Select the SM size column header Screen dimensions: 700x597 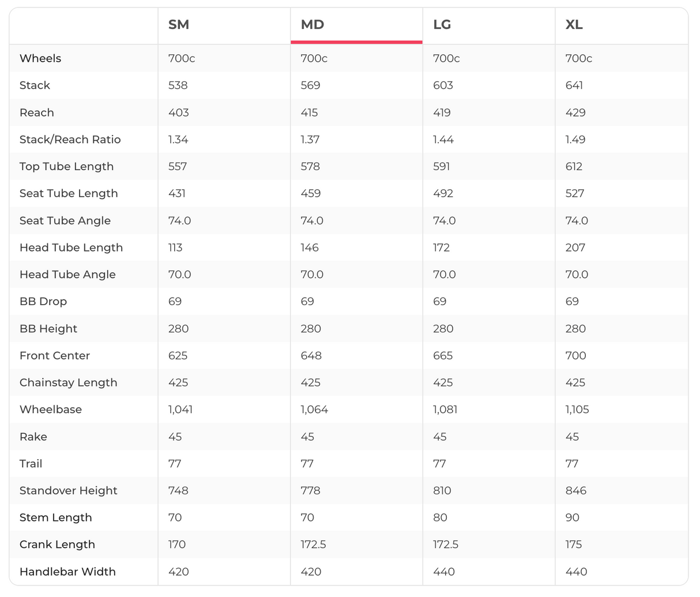[179, 25]
